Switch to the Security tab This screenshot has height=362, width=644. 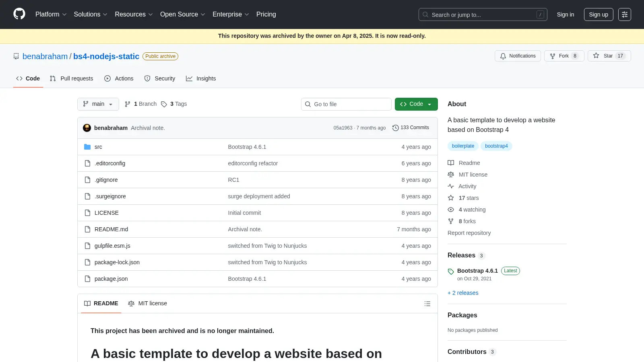[x=160, y=78]
